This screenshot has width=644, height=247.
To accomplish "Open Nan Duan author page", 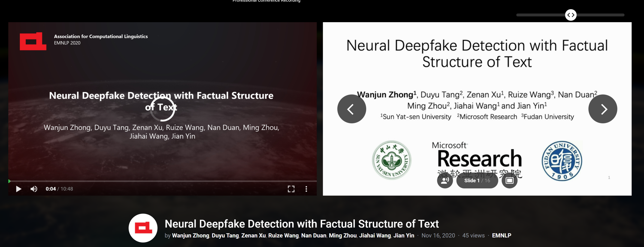I will click(314, 235).
